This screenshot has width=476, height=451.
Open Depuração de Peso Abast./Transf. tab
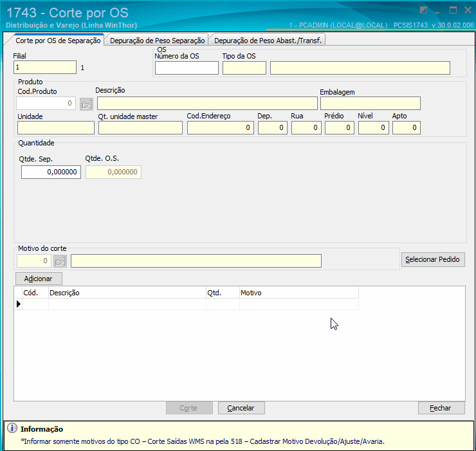[268, 41]
